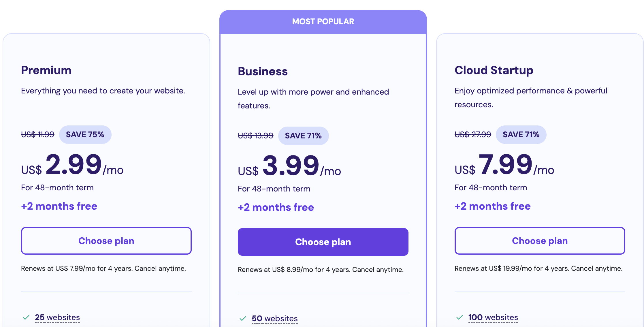Click the SAVE 71% badge on Cloud Startup
Viewport: 644px width, 327px height.
click(521, 135)
